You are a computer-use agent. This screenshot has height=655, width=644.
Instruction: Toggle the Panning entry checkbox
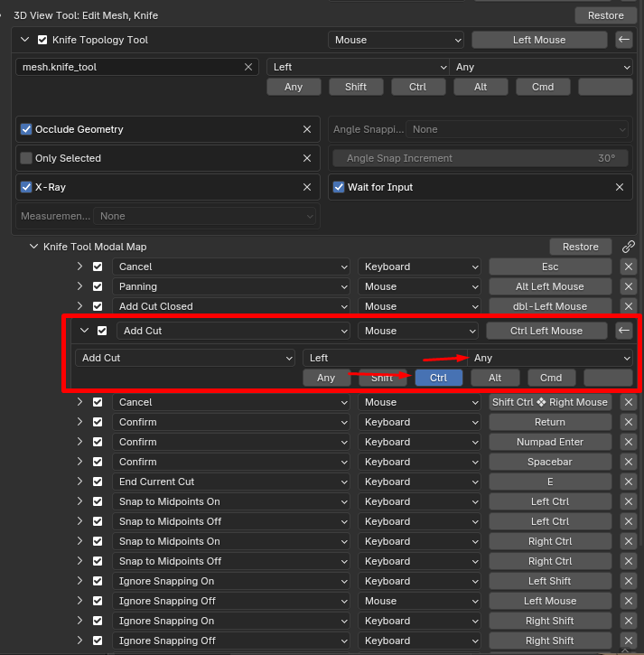coord(98,286)
